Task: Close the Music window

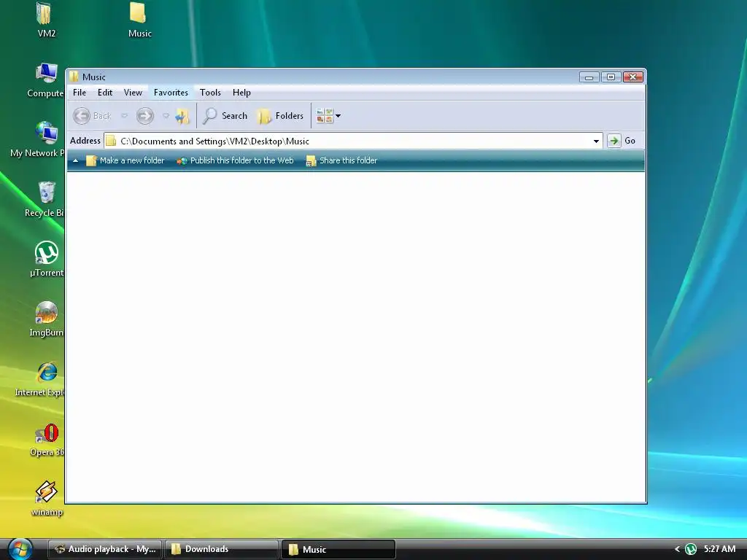Action: pyautogui.click(x=633, y=77)
